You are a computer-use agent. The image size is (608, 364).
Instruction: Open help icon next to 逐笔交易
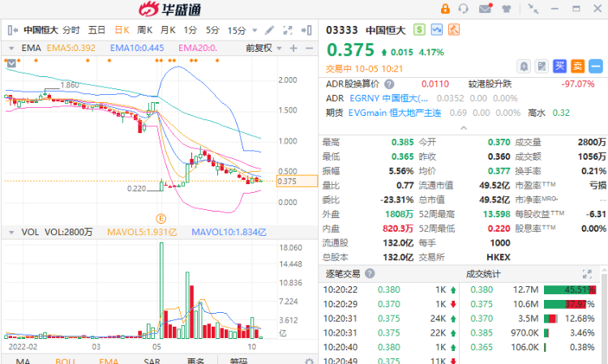[370, 274]
